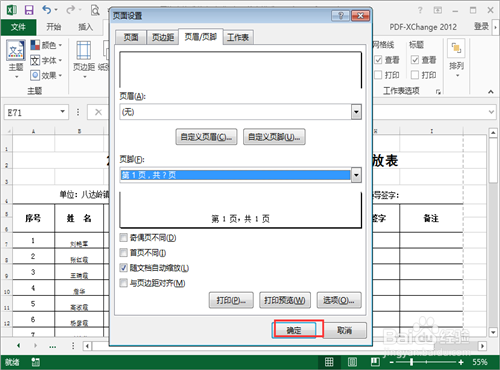This screenshot has width=500, height=370.
Task: Click the 登录 sign-in link
Action: coord(481,27)
